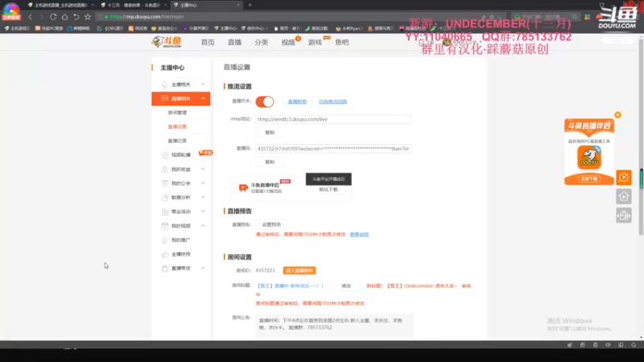Click 修改 to edit the room title
Viewport: 644px width, 362px height.
tap(346, 286)
